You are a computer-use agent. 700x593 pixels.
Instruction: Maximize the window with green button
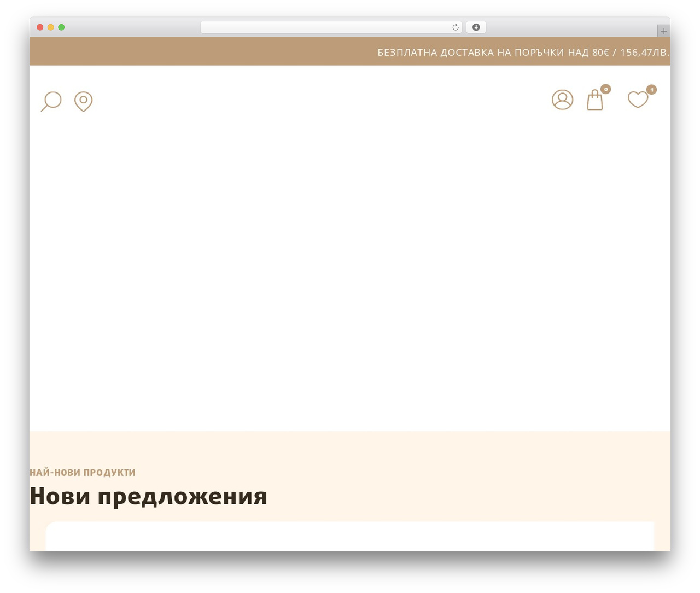click(x=61, y=27)
